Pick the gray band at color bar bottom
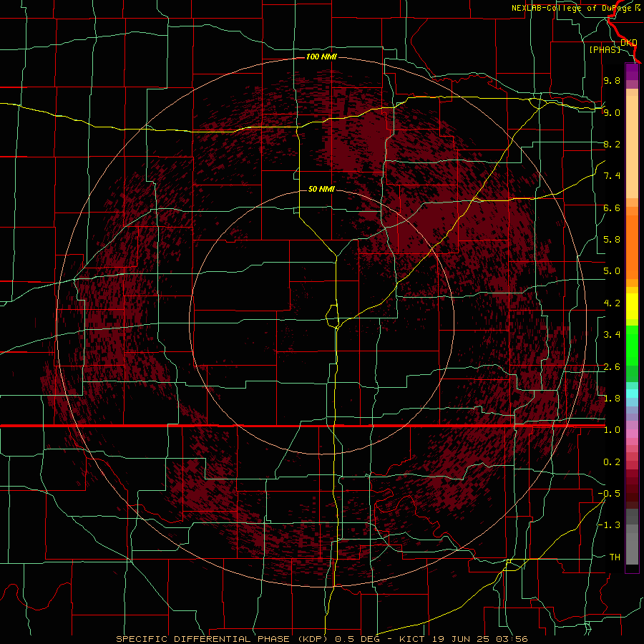This screenshot has height=644, width=644. [x=632, y=545]
